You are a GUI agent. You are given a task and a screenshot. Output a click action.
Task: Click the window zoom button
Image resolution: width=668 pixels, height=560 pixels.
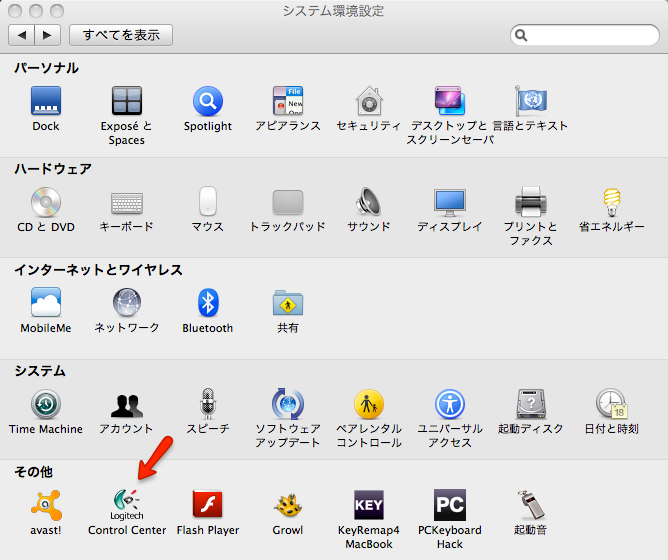57,10
